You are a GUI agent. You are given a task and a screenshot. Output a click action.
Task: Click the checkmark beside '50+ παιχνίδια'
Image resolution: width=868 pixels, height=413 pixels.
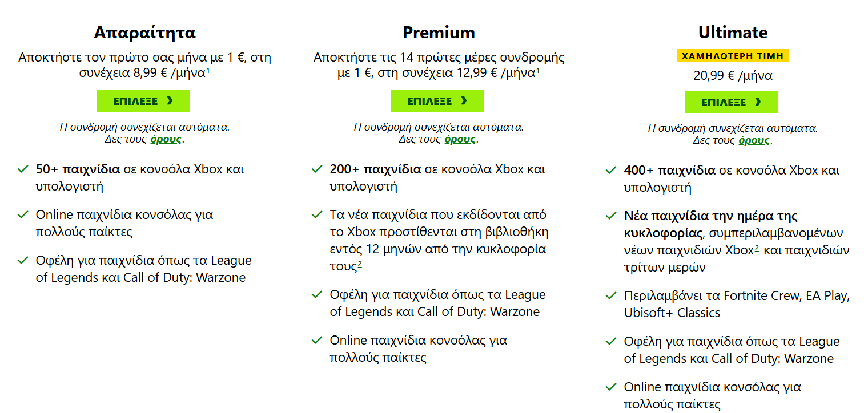23,169
